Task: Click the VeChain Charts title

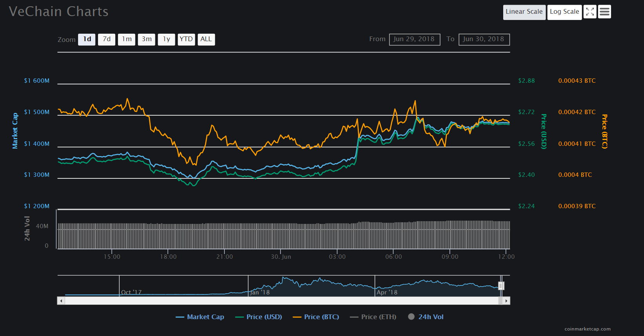Action: coord(58,11)
